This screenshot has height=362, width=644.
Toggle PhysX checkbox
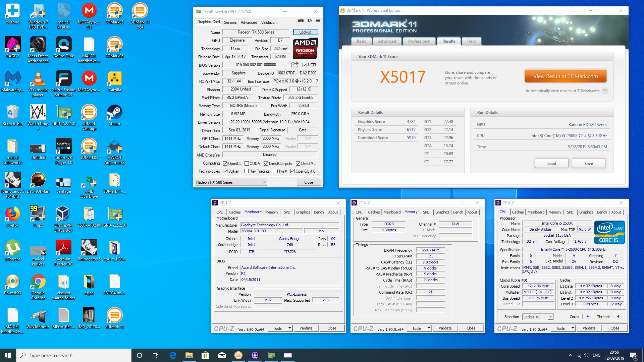pos(274,171)
